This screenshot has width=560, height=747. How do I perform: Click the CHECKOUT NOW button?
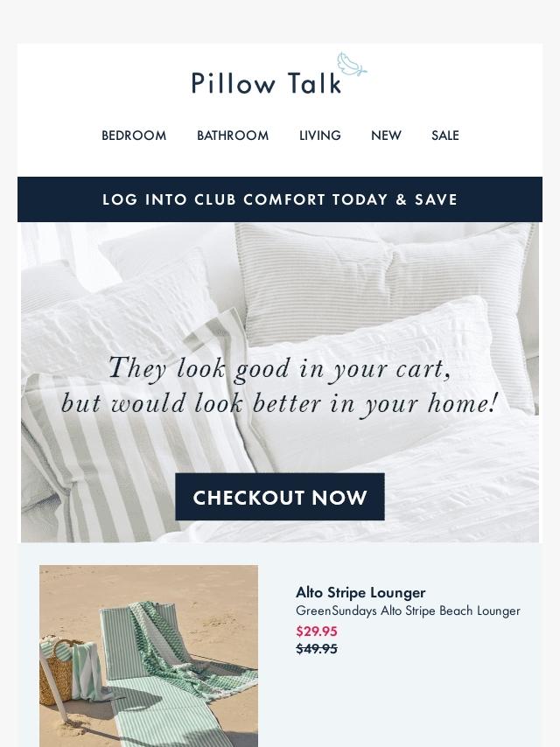tap(280, 497)
